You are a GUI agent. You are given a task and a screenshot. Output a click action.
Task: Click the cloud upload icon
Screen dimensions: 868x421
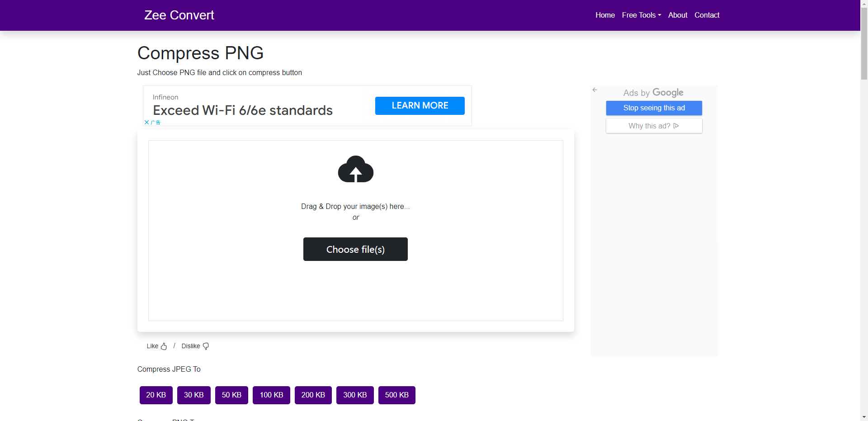pos(356,170)
